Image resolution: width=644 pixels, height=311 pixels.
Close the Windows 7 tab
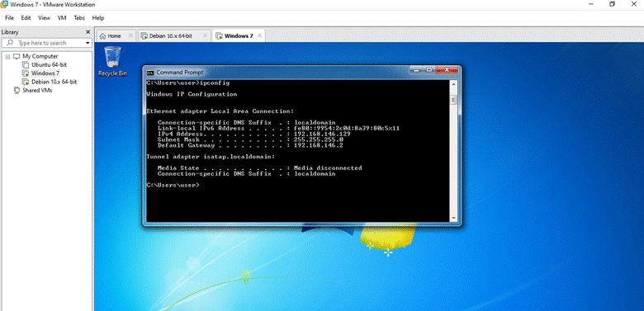coord(259,35)
